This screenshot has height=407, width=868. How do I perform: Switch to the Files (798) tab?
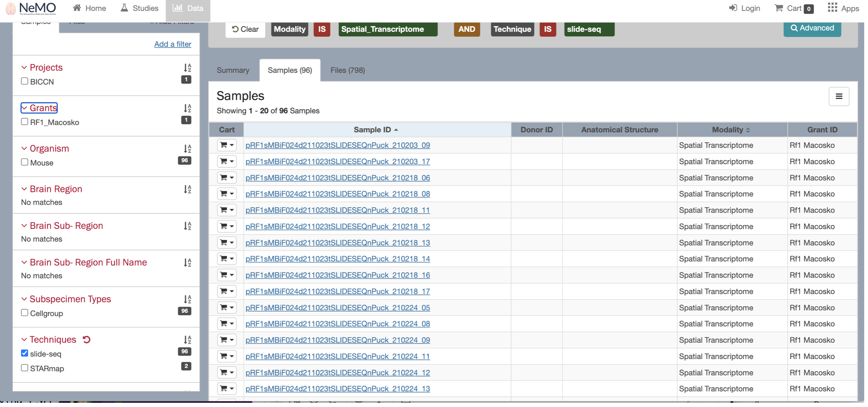347,70
